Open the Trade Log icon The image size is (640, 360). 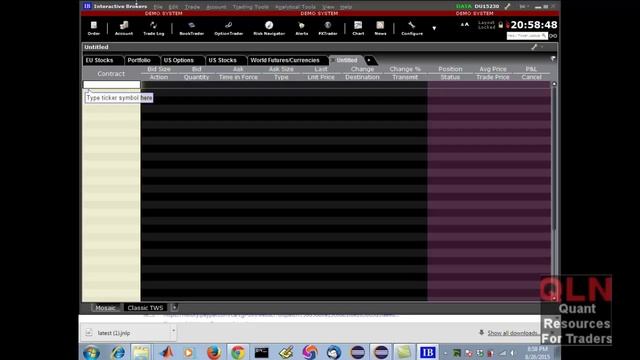pyautogui.click(x=153, y=28)
